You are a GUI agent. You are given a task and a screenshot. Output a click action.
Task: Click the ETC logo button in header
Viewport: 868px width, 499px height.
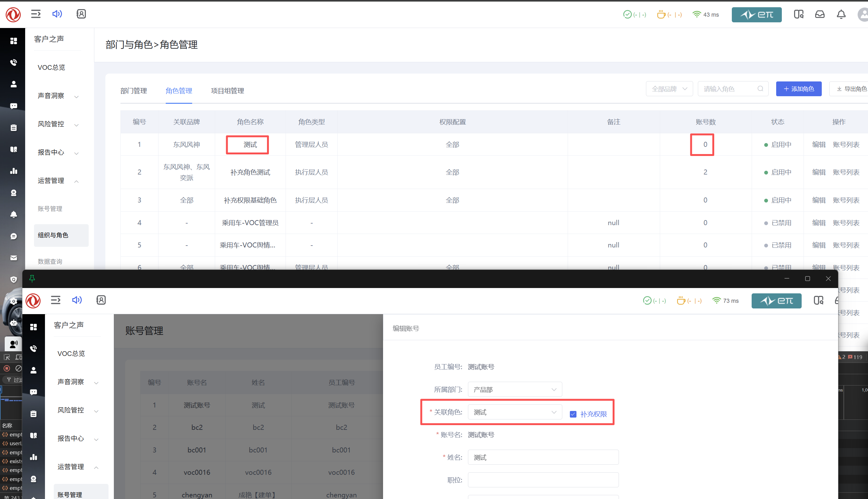[756, 15]
